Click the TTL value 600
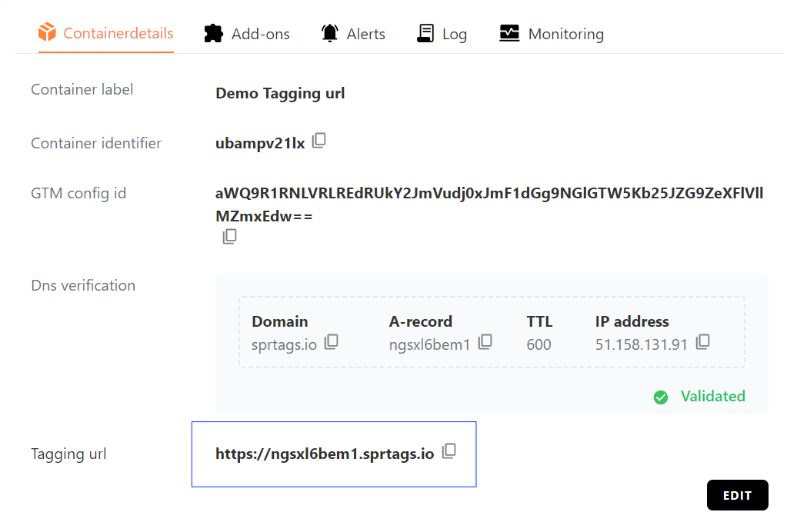The width and height of the screenshot is (797, 532). (x=539, y=344)
